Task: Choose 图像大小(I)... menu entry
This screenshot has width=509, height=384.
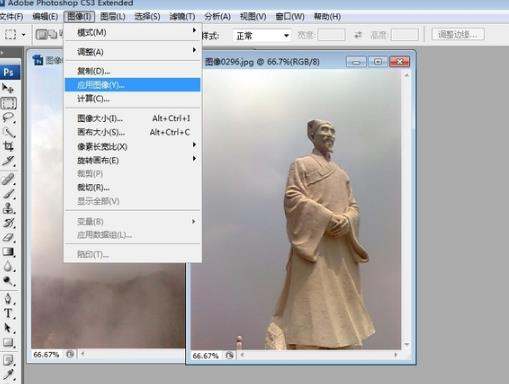Action: 133,118
